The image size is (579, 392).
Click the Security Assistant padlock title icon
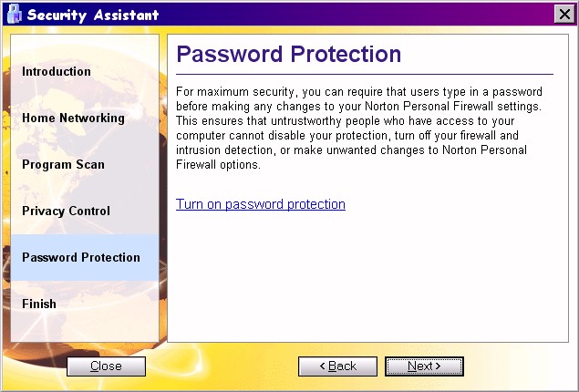tap(15, 15)
